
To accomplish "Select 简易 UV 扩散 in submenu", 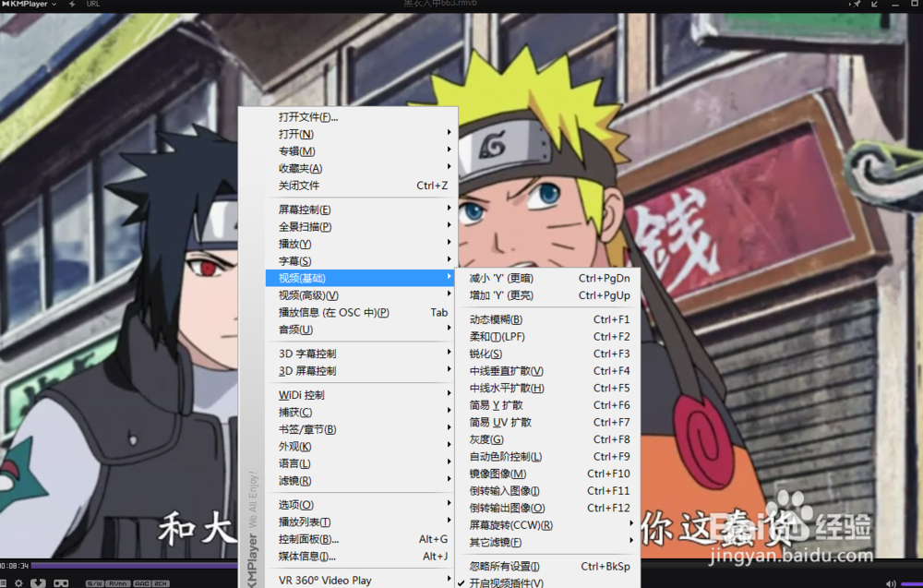I will coord(547,422).
